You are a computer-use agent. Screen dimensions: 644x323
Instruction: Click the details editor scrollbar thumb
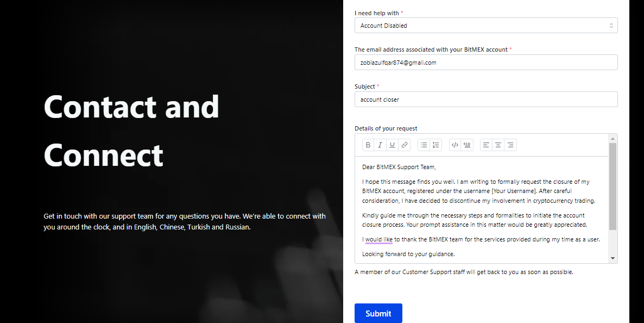[x=613, y=187]
